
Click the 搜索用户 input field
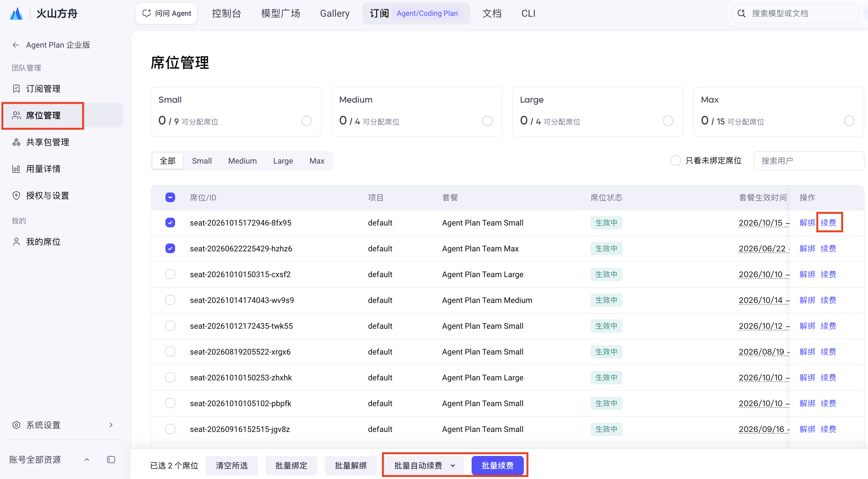pos(809,161)
